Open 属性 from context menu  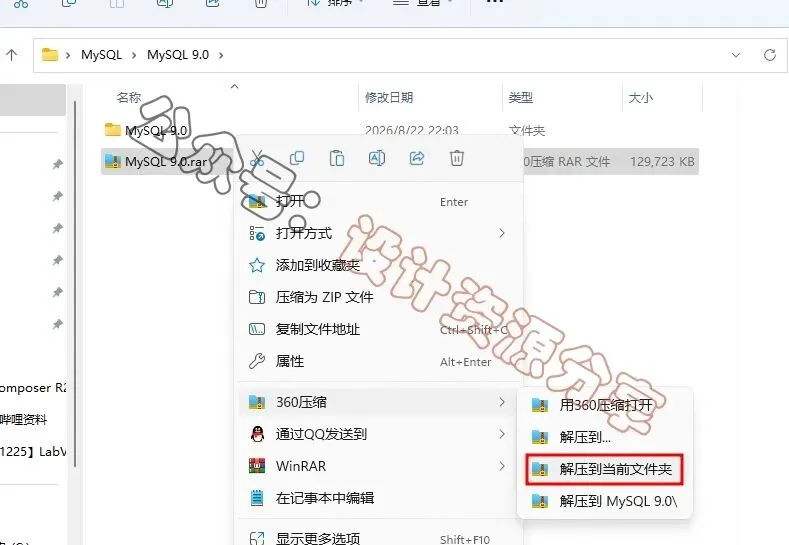point(380,361)
